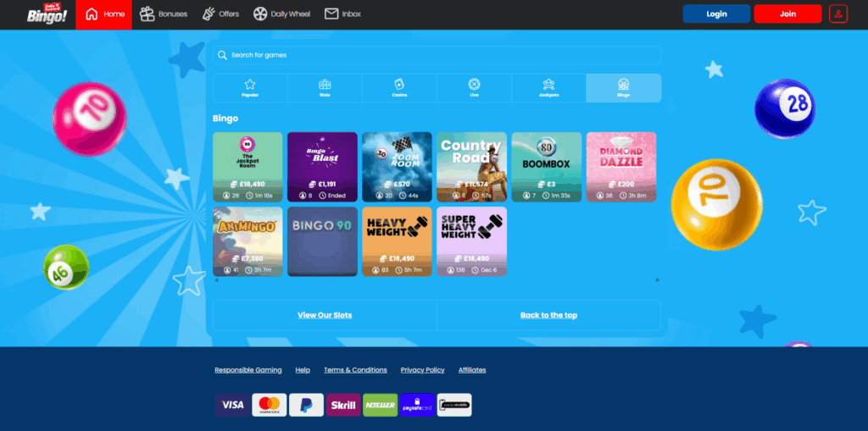Viewport: 868px width, 431px height.
Task: Open the Casino category
Action: coord(399,87)
